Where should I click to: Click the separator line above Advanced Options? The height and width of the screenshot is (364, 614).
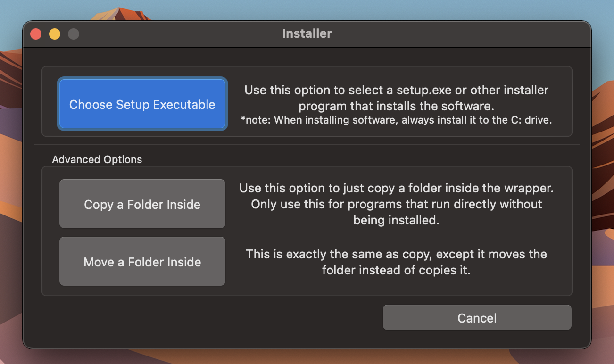(x=307, y=145)
